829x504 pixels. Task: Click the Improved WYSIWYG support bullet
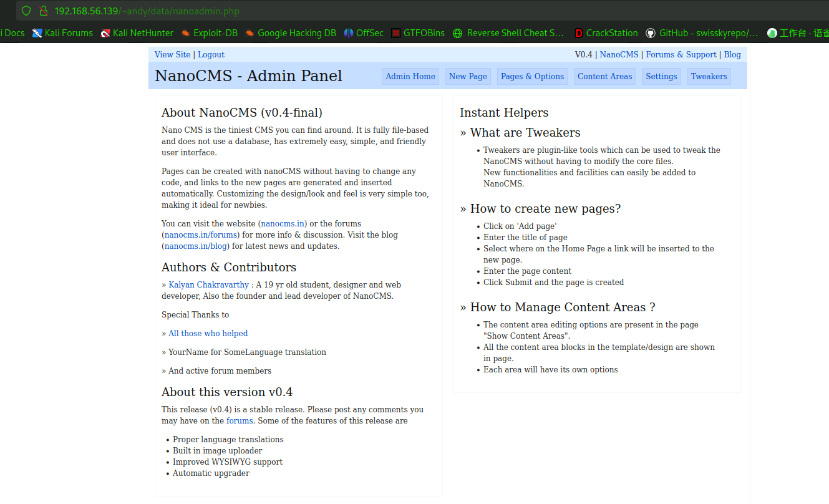click(x=228, y=462)
